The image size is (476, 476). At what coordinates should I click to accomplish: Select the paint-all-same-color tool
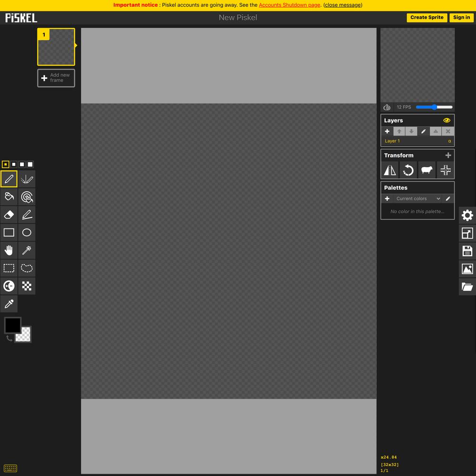tap(27, 197)
